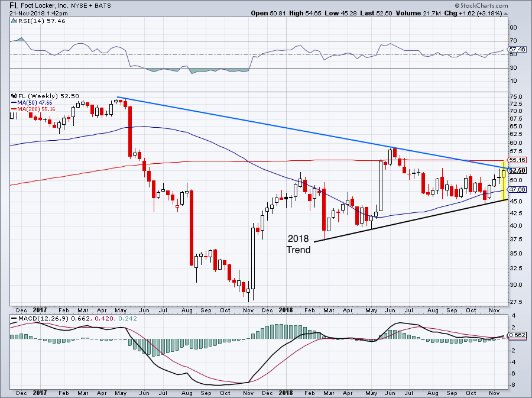Click the Foot Locker, Inc. company name

pyautogui.click(x=44, y=6)
